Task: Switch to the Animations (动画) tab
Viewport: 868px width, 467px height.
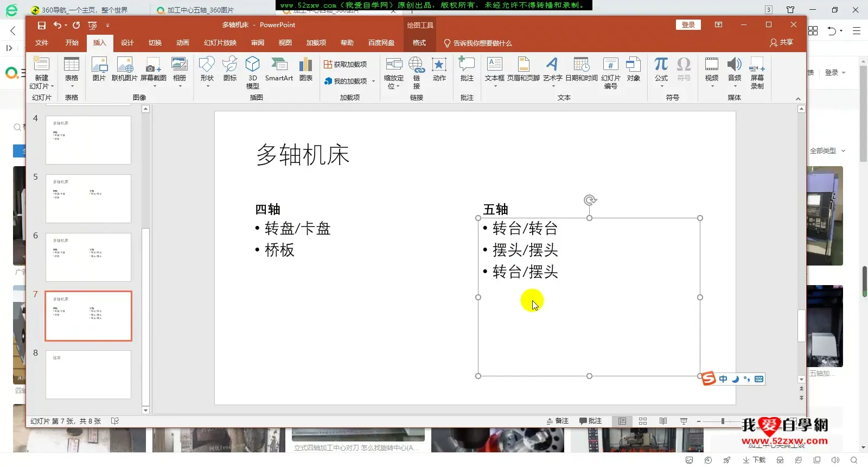Action: coord(183,43)
